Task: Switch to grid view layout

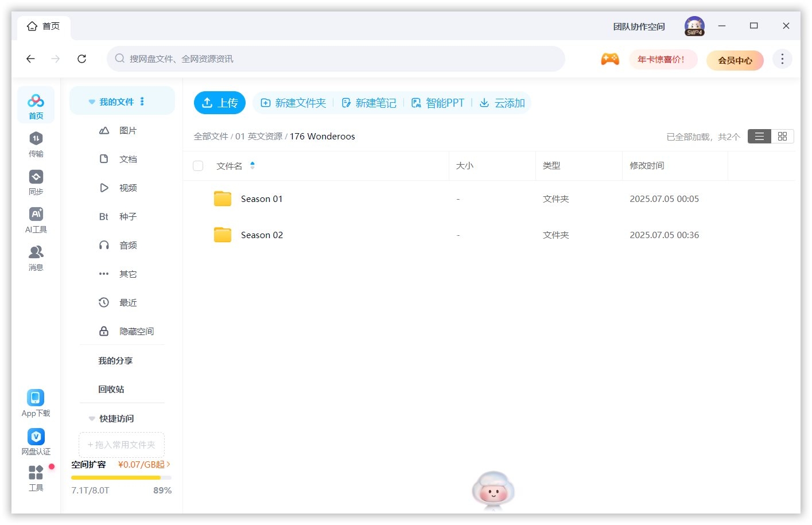Action: pos(782,136)
